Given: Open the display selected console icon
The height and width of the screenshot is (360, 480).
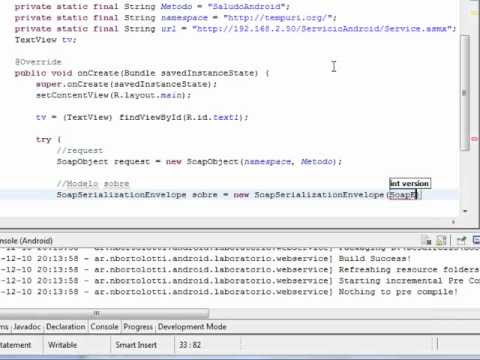Looking at the screenshot, I should point(476,240).
